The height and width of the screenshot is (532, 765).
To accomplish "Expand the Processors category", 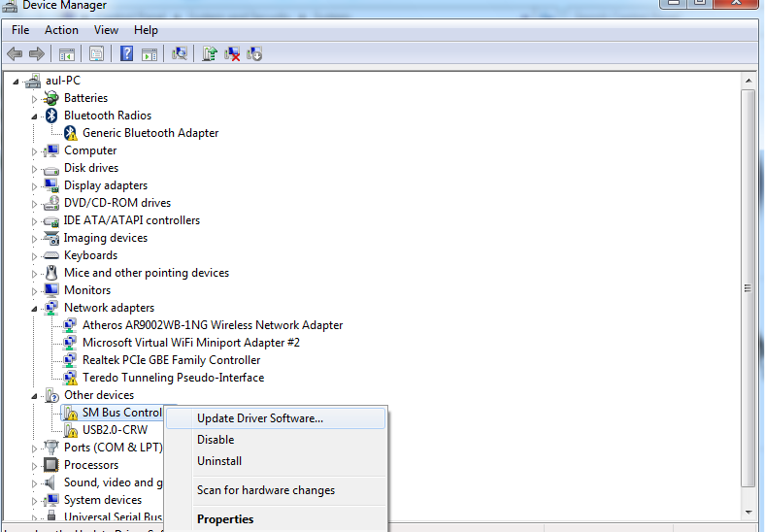I will pos(34,466).
